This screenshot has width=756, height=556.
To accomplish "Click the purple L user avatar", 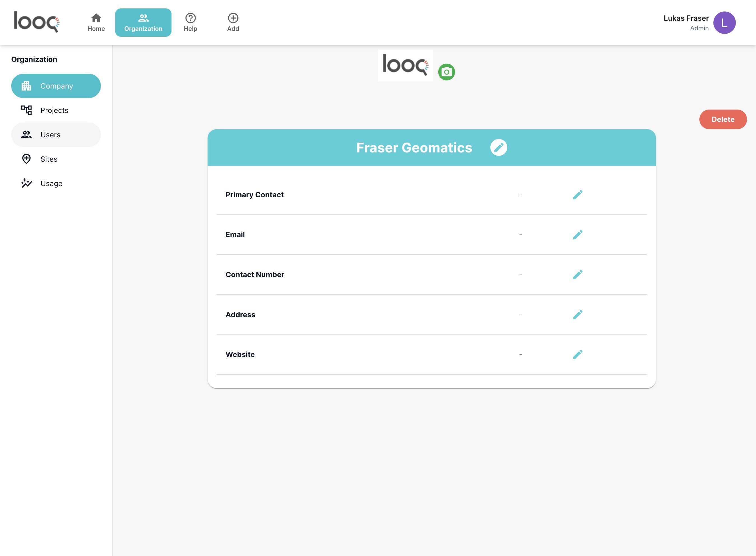I will 724,22.
